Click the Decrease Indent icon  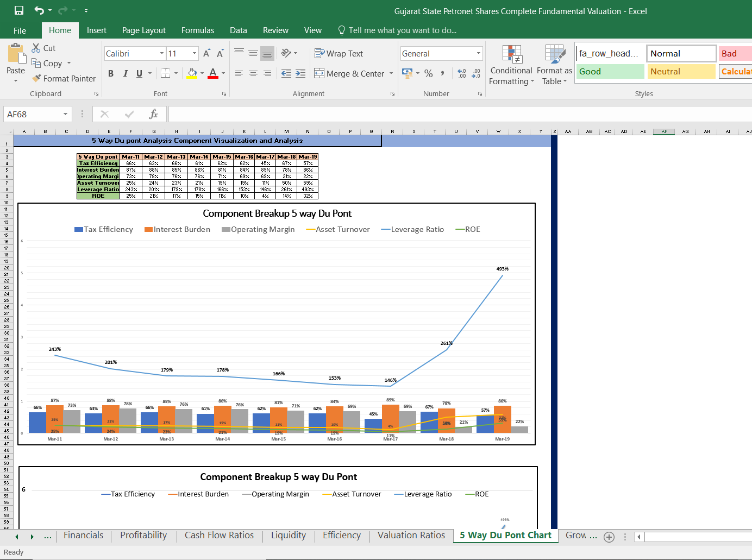pyautogui.click(x=286, y=73)
